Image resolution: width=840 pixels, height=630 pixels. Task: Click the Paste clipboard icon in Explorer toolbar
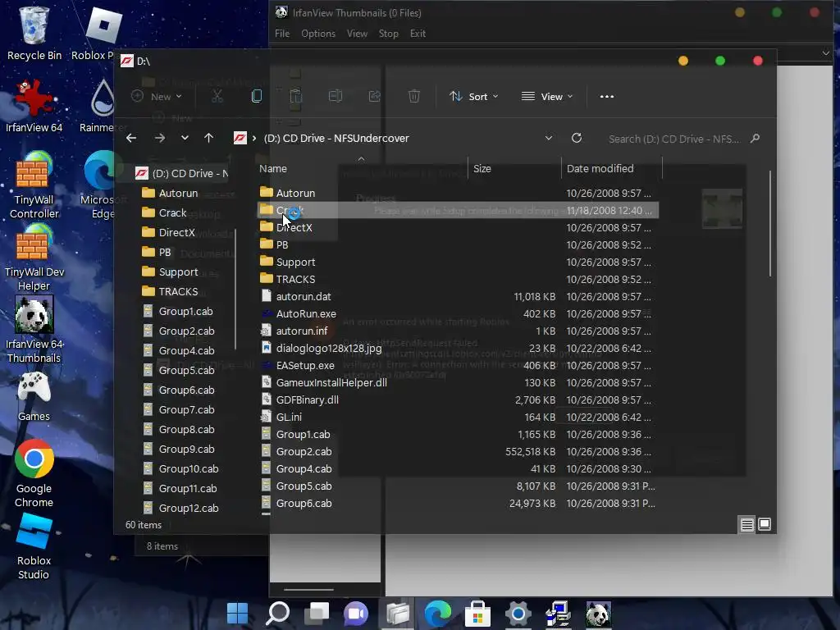pos(295,97)
